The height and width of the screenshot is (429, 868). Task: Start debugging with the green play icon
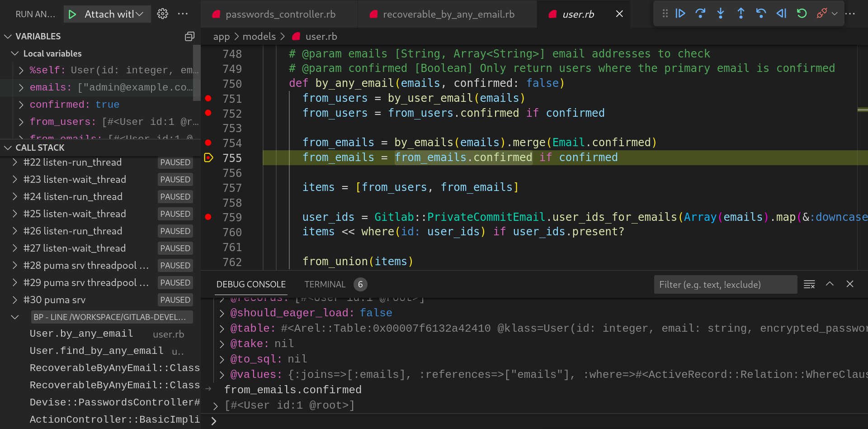[x=72, y=14]
